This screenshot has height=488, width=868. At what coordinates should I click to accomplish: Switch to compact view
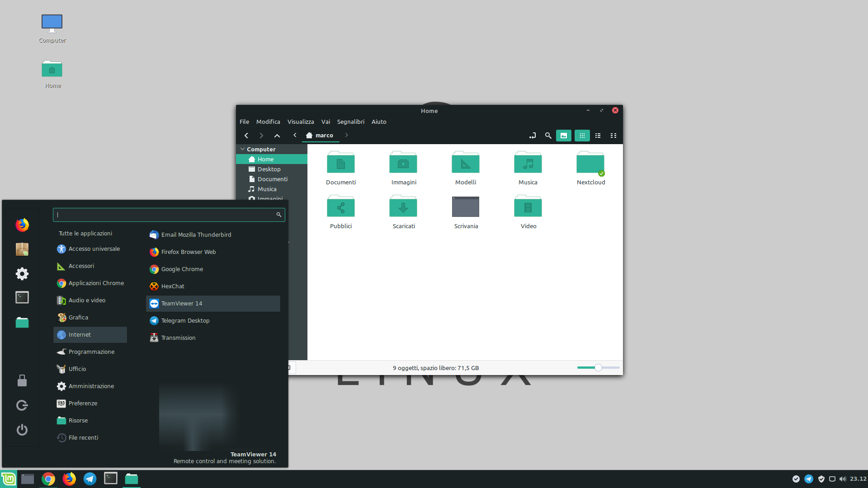tap(613, 136)
